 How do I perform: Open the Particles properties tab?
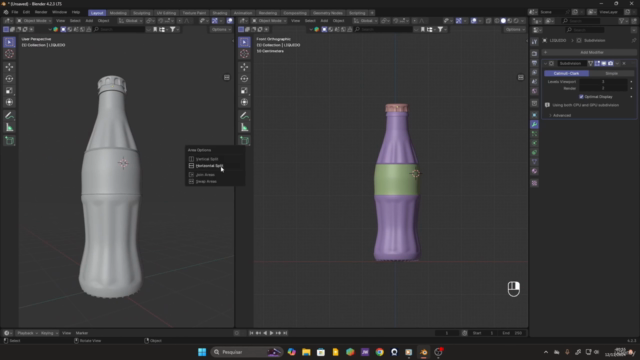[x=534, y=134]
